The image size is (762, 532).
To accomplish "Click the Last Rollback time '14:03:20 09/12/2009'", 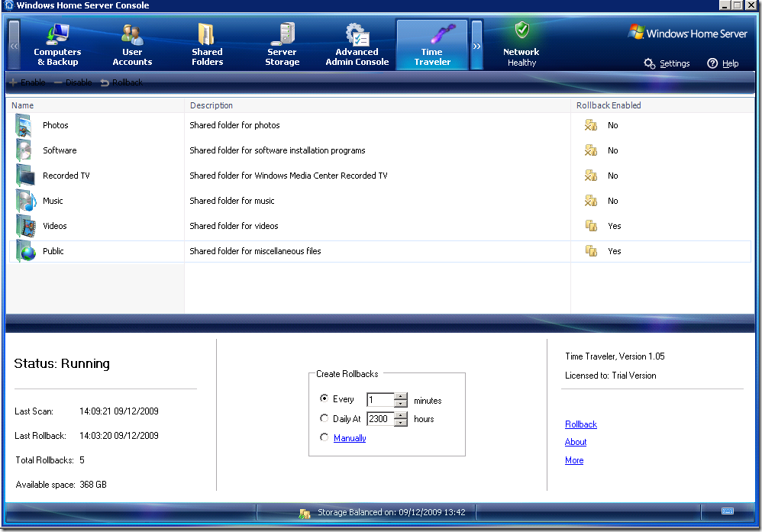I will [x=119, y=436].
